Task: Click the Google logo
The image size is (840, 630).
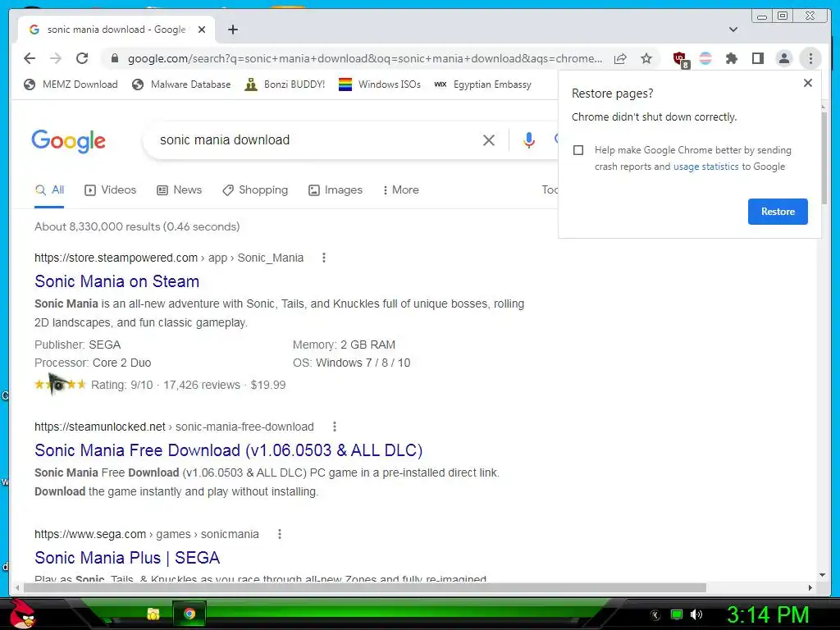Action: pyautogui.click(x=69, y=141)
